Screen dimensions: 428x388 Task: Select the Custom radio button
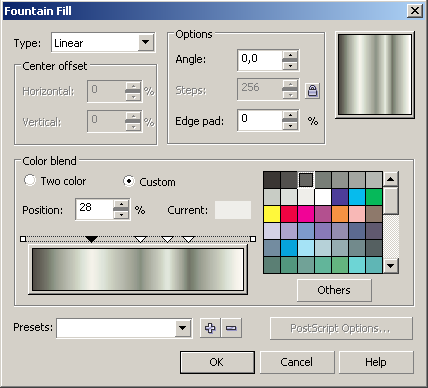click(129, 181)
